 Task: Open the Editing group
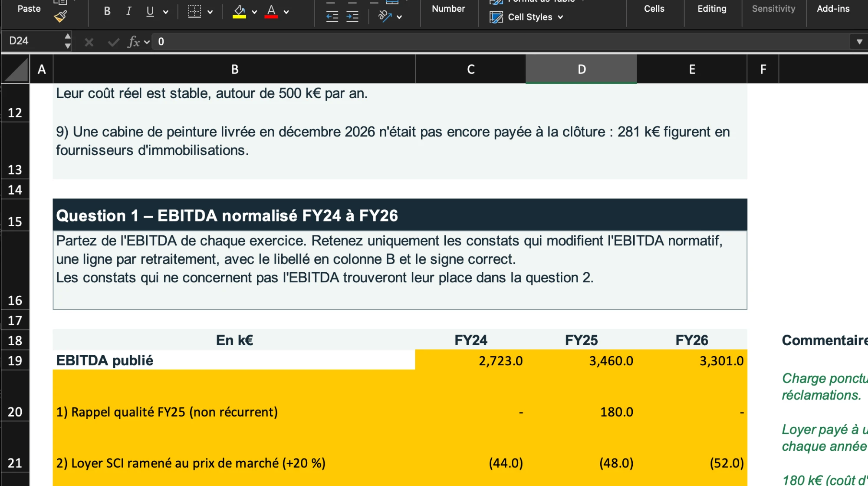tap(712, 9)
